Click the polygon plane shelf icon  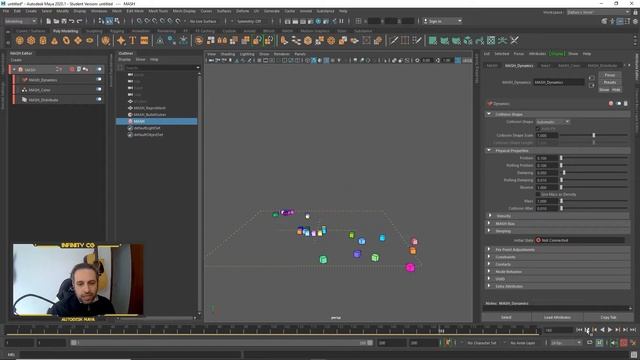78,40
